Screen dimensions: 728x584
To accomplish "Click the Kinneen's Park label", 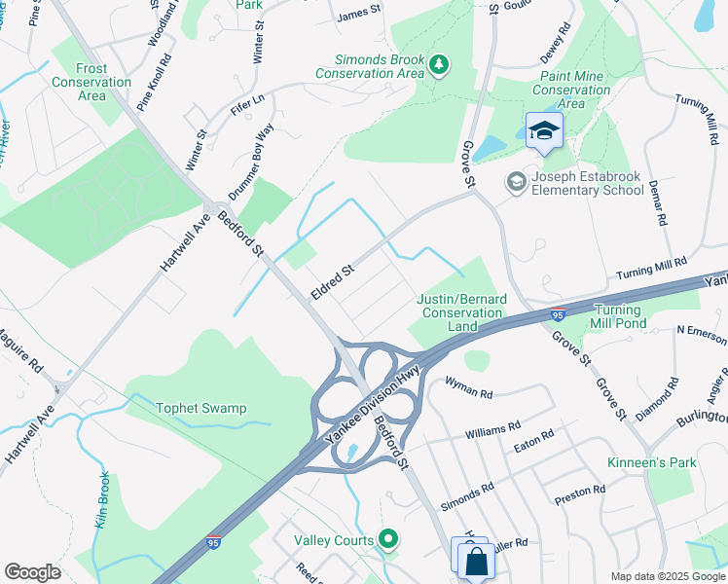I will pyautogui.click(x=652, y=462).
